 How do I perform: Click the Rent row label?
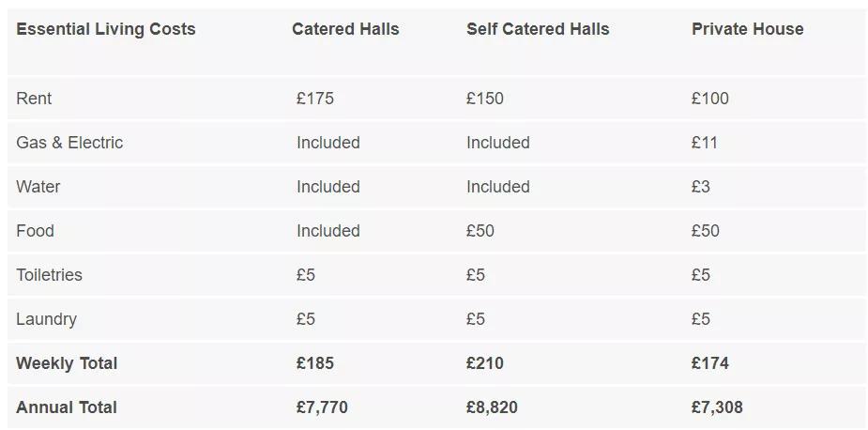pos(34,98)
